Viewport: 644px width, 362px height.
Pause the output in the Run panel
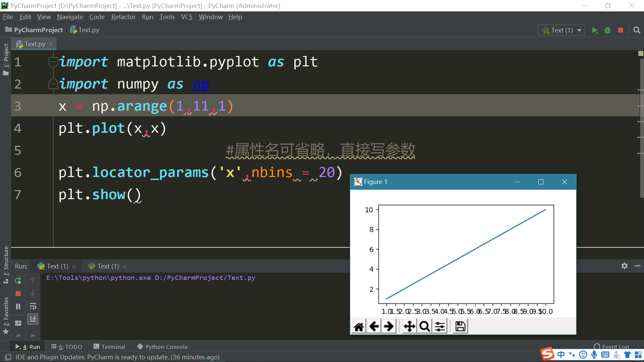click(x=18, y=306)
